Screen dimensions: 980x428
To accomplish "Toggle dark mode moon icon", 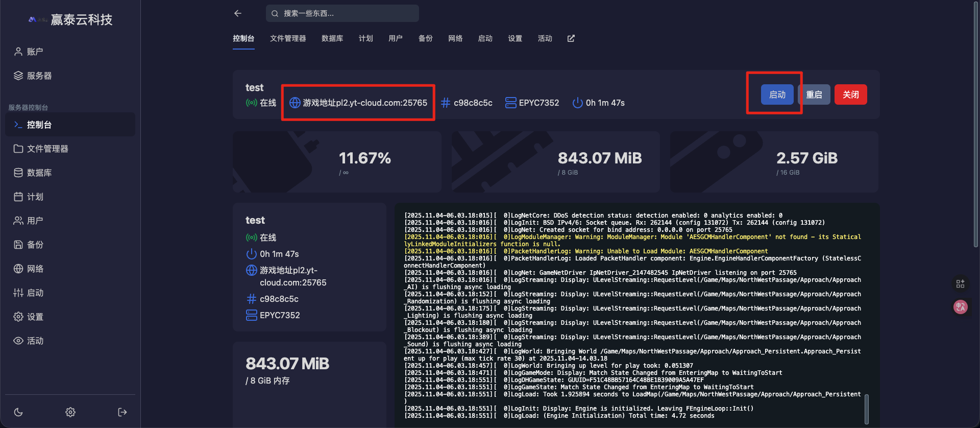I will pyautogui.click(x=18, y=412).
